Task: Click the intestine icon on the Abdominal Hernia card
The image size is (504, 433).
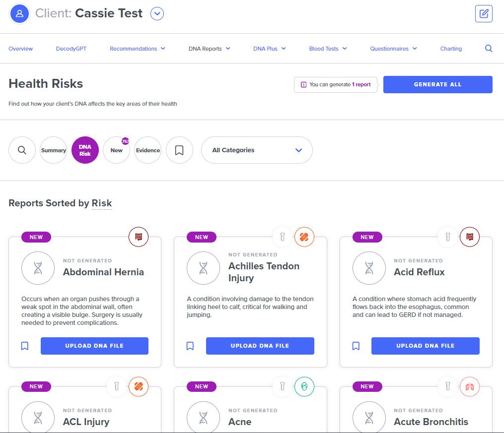Action: coord(139,237)
